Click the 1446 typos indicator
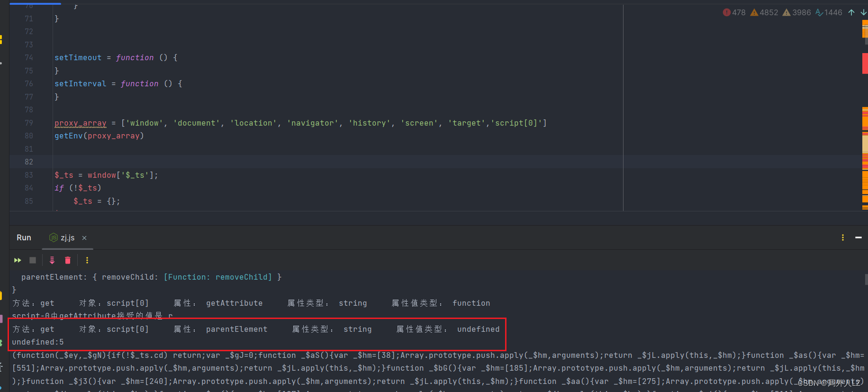Screen dimensions: 868x392 click(829, 12)
